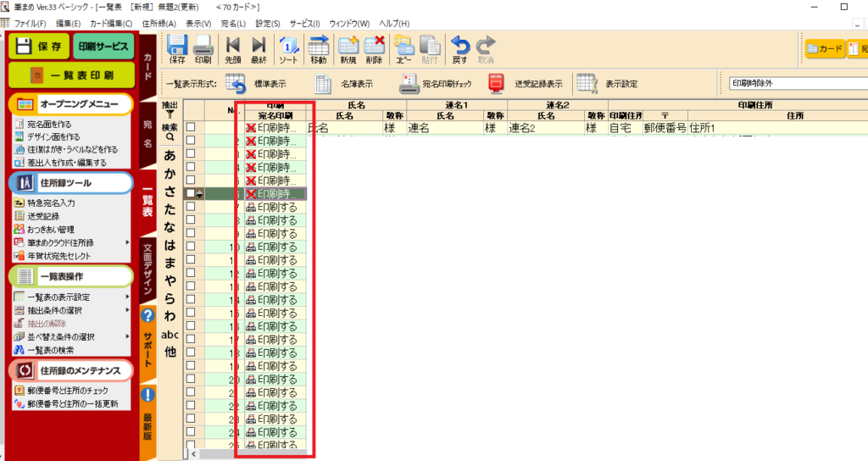Click the 印刷 printer icon in toolbar
This screenshot has height=461, width=868.
click(203, 46)
